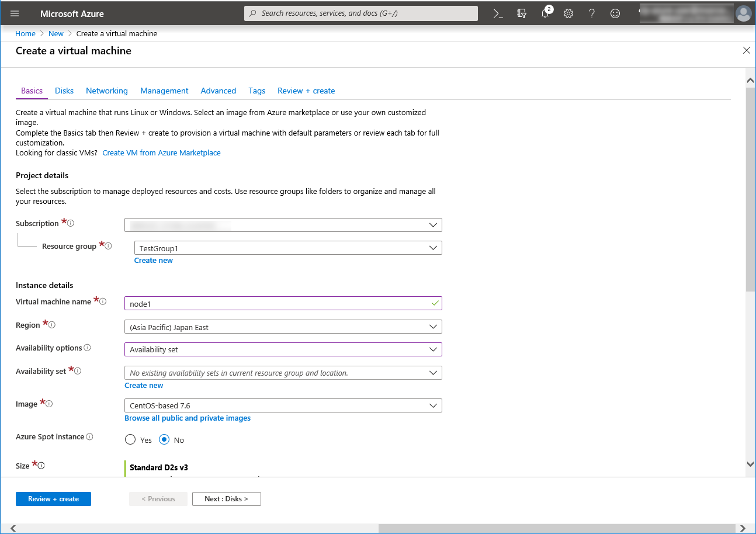
Task: Close the Create a virtual machine blade
Action: point(746,51)
